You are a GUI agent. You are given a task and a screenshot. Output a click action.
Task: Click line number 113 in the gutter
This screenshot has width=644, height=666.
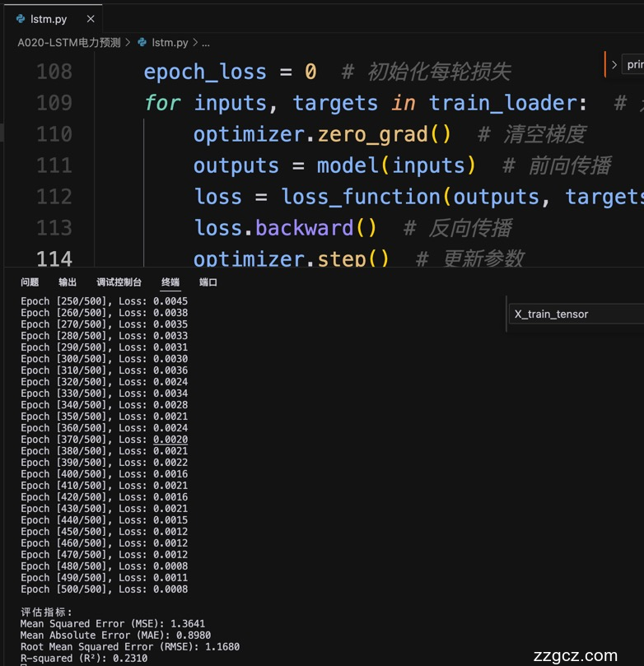coord(54,228)
